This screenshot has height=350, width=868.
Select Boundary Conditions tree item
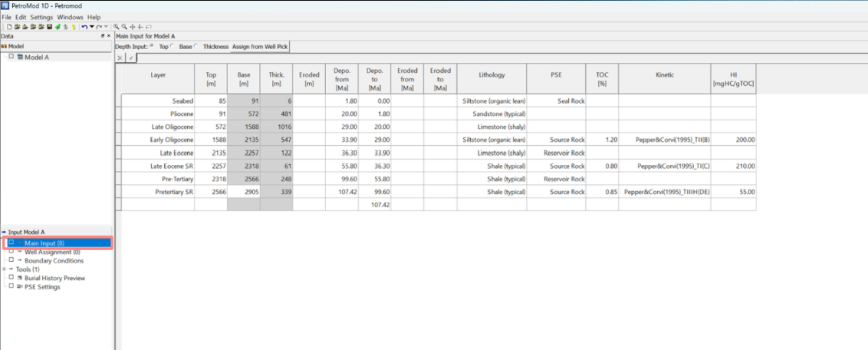click(54, 260)
